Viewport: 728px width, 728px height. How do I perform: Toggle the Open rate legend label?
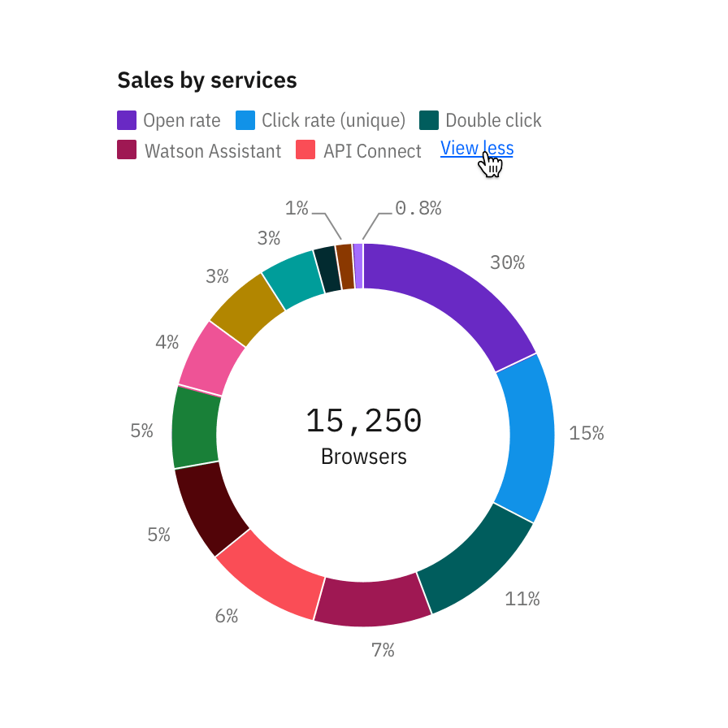coord(181,121)
